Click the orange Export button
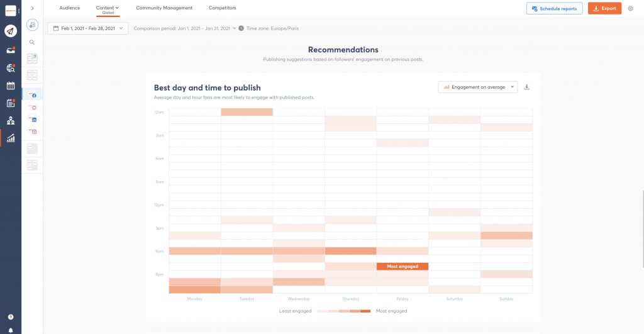The width and height of the screenshot is (644, 334). pyautogui.click(x=604, y=8)
